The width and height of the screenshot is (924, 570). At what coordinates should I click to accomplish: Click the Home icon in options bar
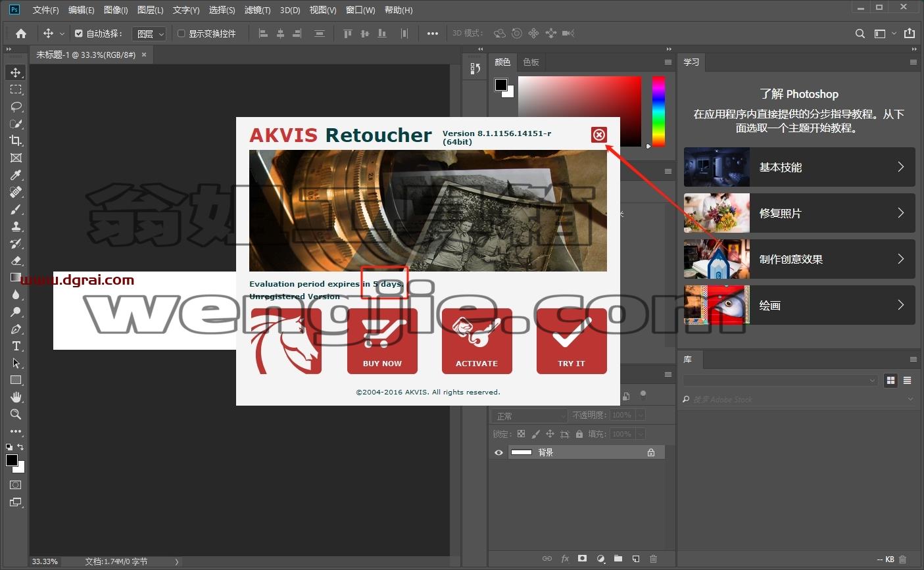[21, 34]
